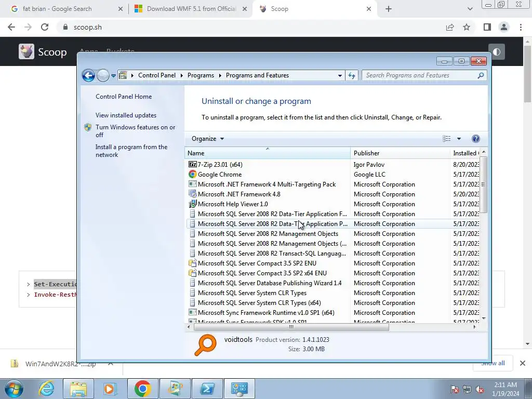Launch Internet Explorer from taskbar
Image resolution: width=532 pixels, height=399 pixels.
pyautogui.click(x=46, y=389)
